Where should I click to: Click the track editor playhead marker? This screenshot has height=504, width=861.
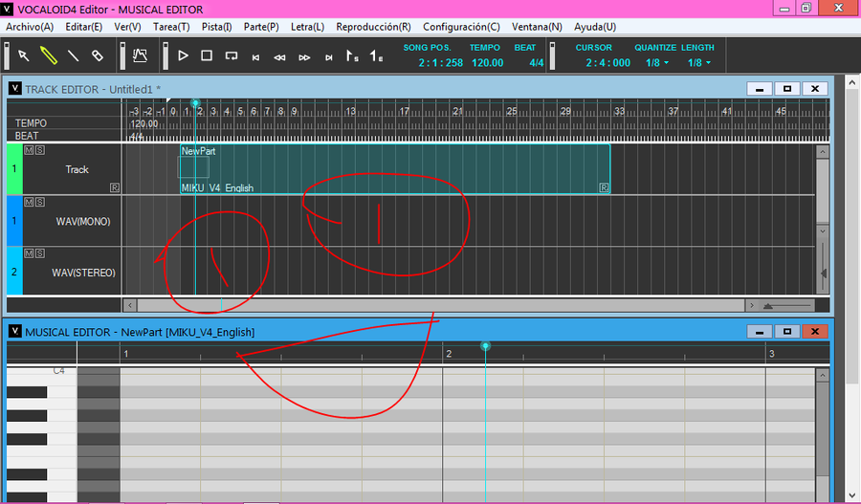195,103
